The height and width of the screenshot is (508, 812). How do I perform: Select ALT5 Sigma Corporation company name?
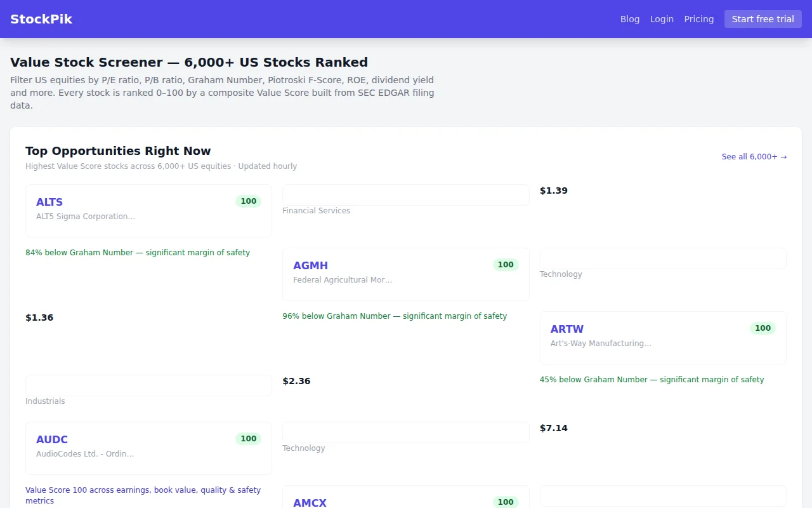(86, 217)
